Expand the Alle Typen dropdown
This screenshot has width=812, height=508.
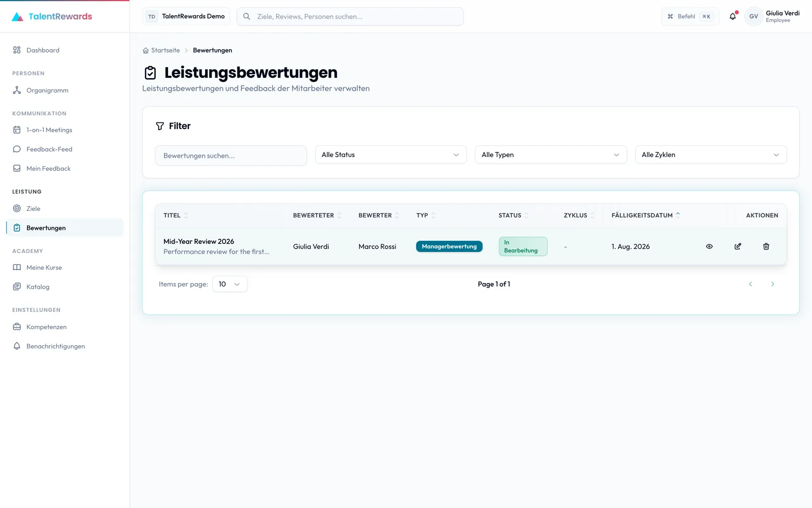pos(551,155)
